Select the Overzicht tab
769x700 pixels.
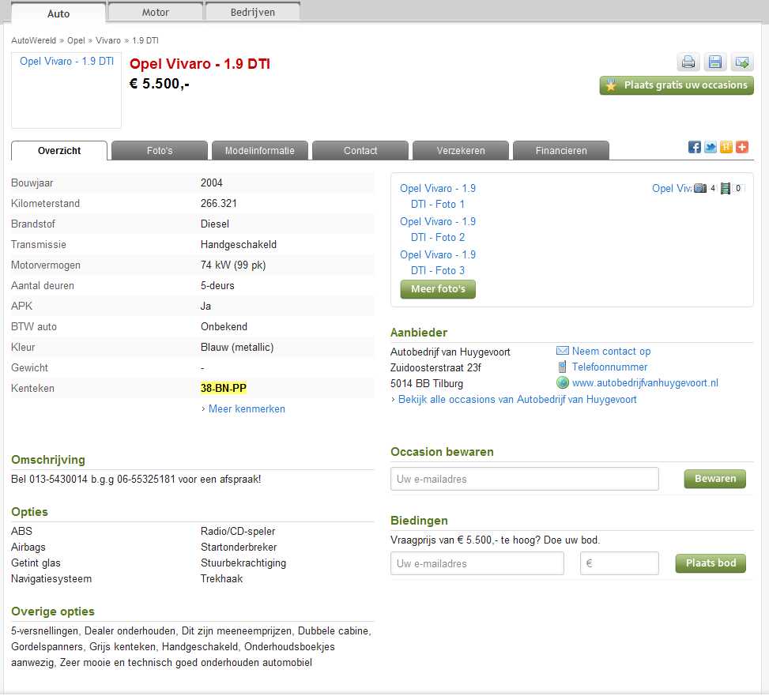pos(59,150)
